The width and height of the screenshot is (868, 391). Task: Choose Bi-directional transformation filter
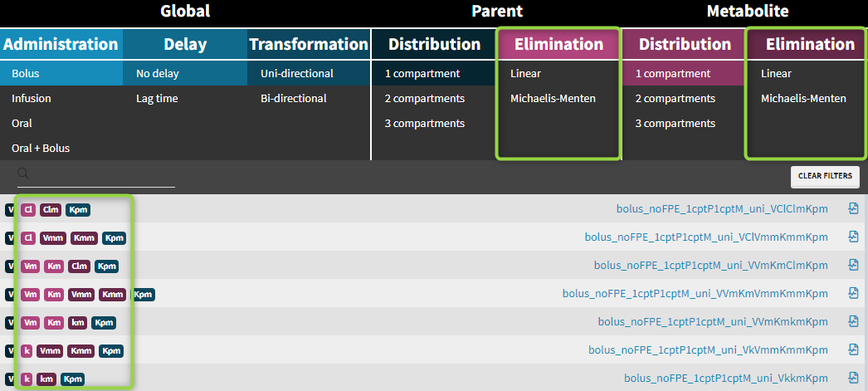[292, 98]
